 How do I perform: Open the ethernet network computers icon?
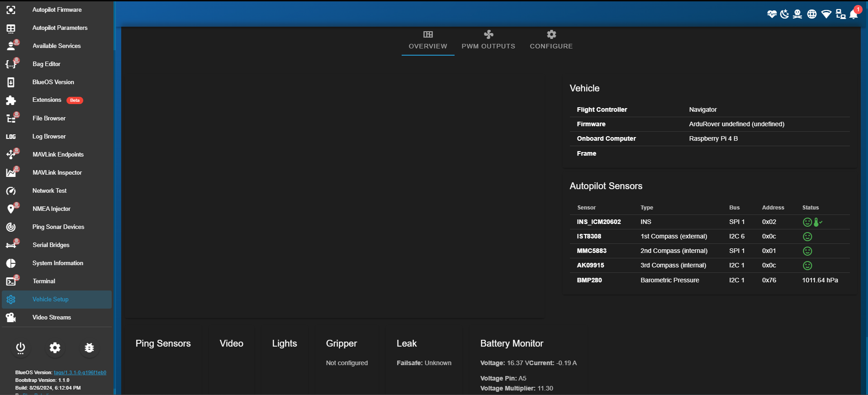(840, 14)
